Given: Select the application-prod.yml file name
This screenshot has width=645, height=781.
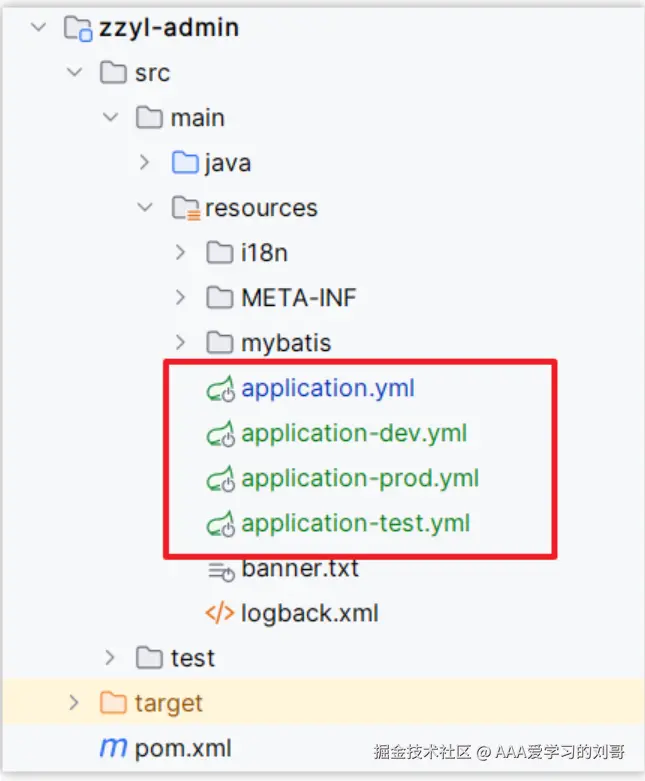Looking at the screenshot, I should point(359,479).
